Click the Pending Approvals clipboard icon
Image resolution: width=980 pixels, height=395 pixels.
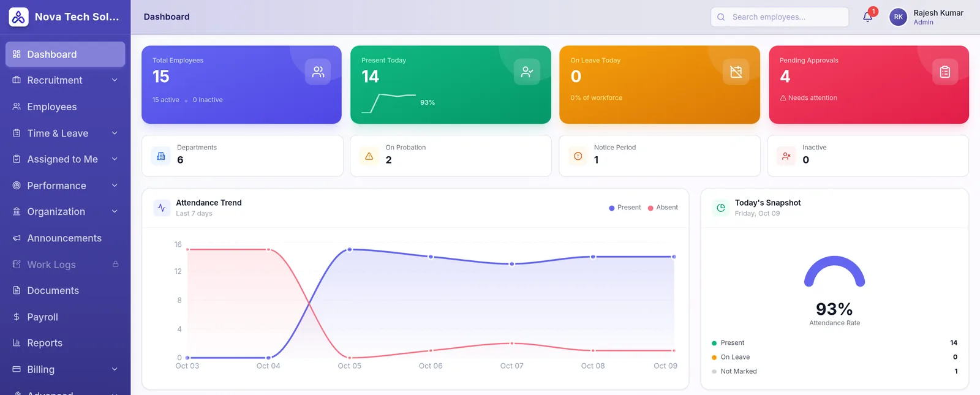(x=945, y=72)
